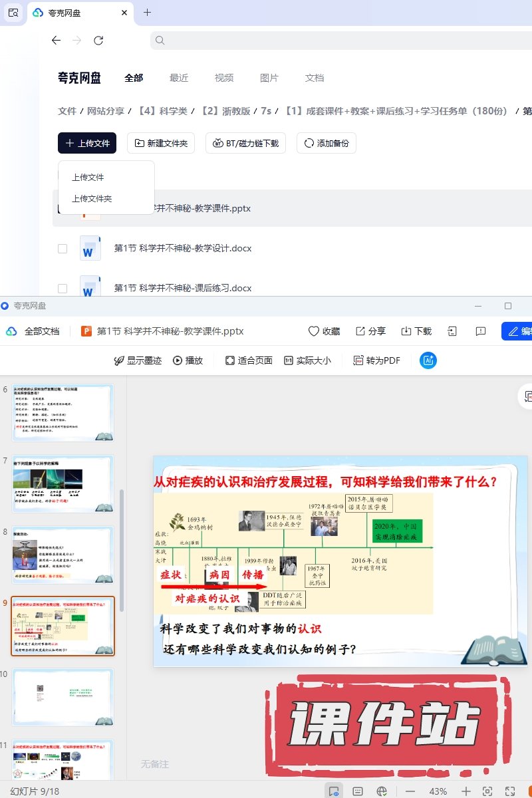Tick checkbox for 教学设计.docx file

point(63,249)
